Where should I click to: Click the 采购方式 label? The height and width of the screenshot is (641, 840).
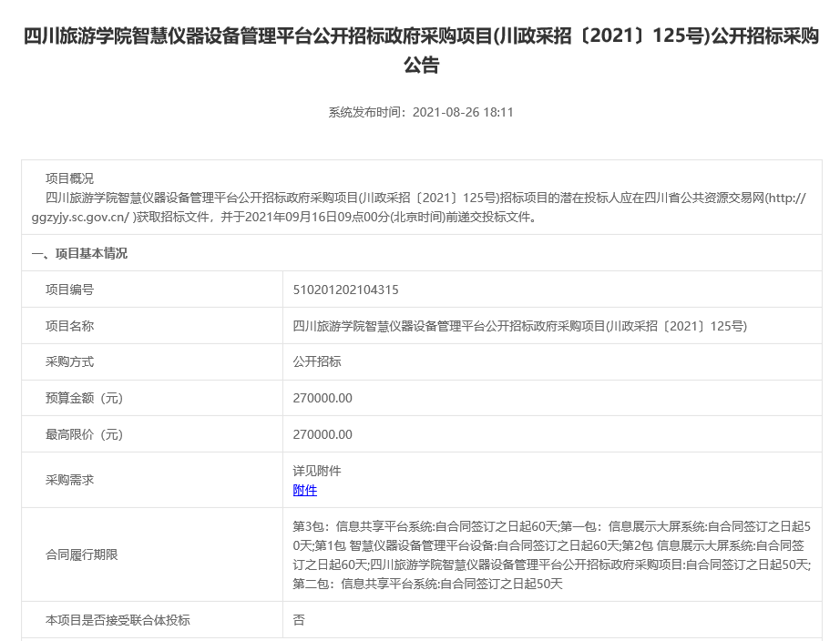[69, 362]
